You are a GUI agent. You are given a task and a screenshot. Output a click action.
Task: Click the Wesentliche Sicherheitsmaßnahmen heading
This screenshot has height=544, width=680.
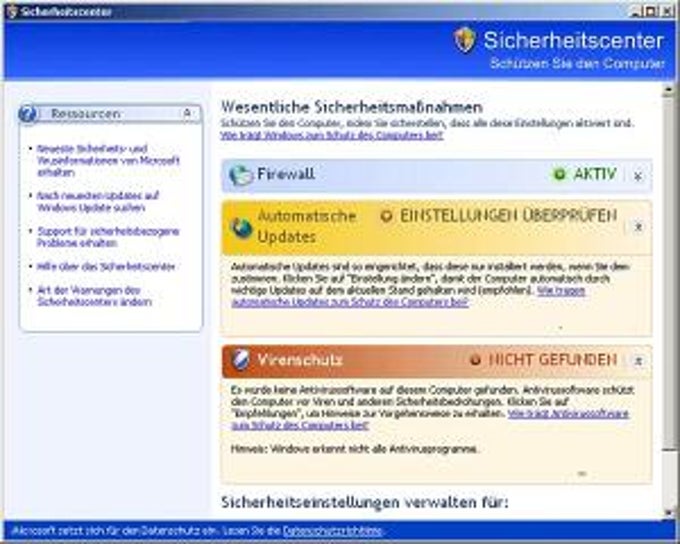[352, 107]
